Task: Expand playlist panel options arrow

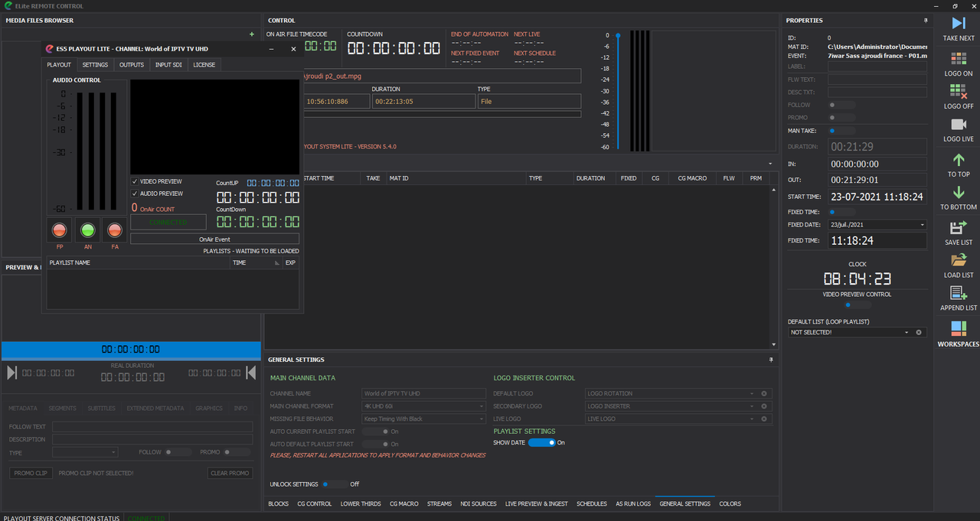Action: tap(770, 164)
